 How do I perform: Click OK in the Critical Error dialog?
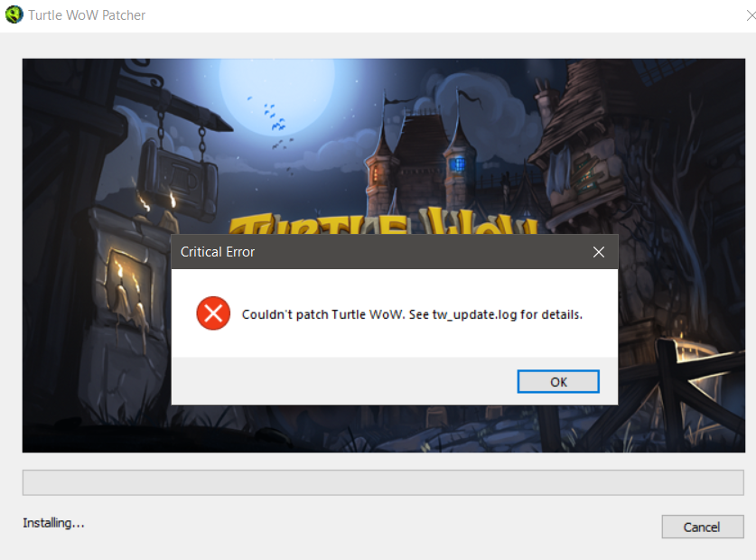point(558,381)
